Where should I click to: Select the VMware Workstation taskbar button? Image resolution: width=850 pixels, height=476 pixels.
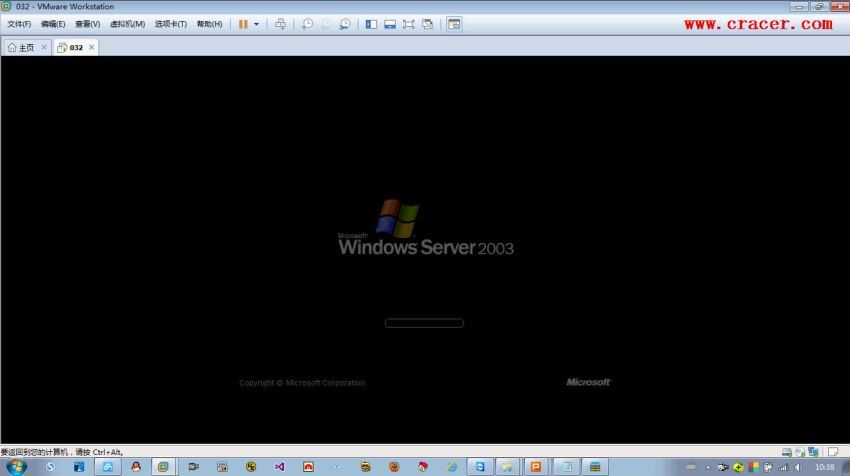(163, 467)
